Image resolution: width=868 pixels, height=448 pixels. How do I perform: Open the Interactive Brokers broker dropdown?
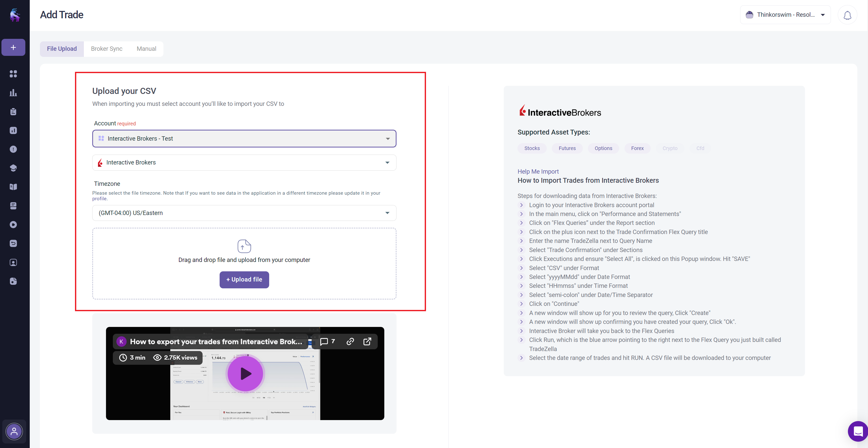[x=244, y=162]
